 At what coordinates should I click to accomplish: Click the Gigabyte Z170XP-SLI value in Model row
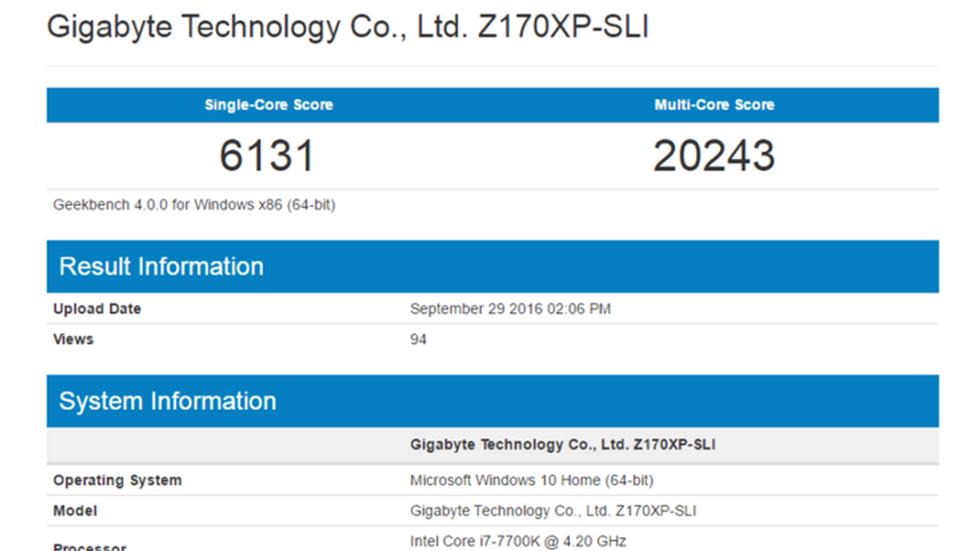coord(553,511)
